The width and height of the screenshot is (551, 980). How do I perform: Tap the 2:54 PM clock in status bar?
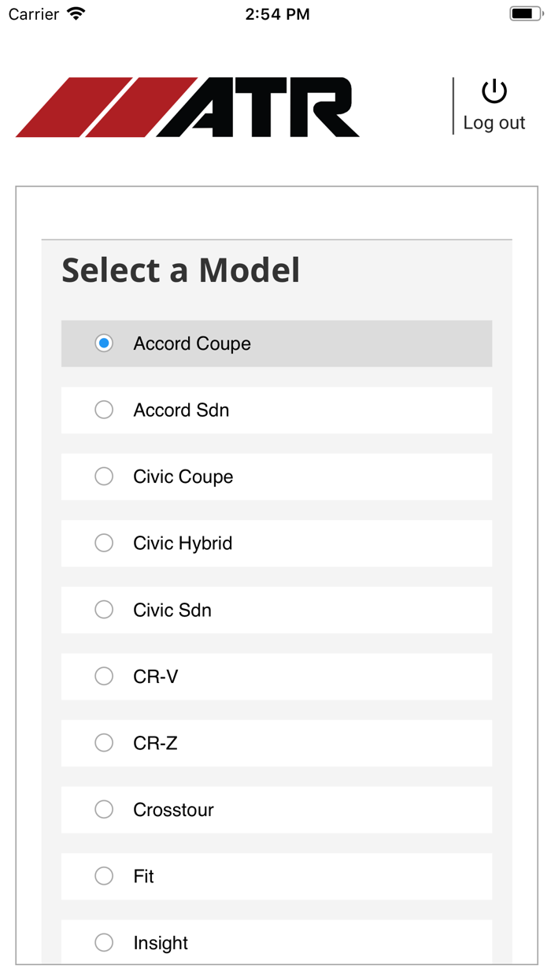pos(277,14)
